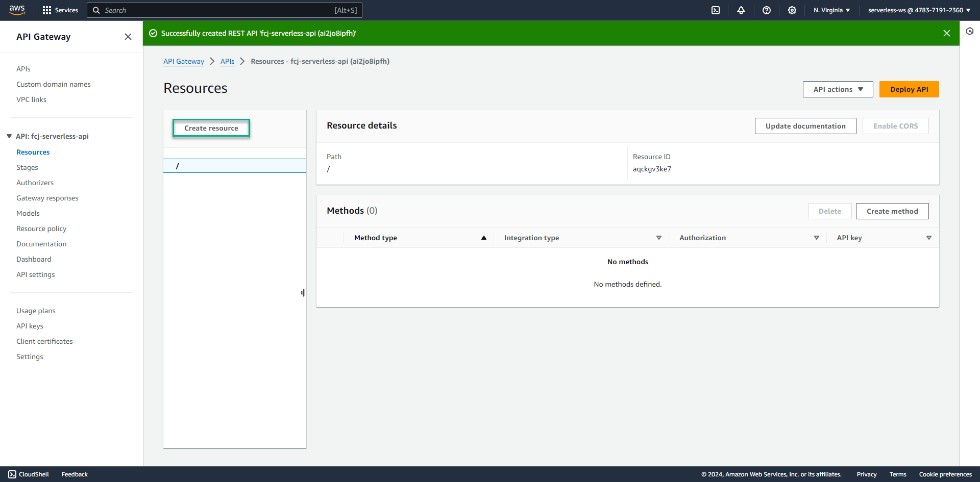Click the CloudShell footer icon

point(12,474)
